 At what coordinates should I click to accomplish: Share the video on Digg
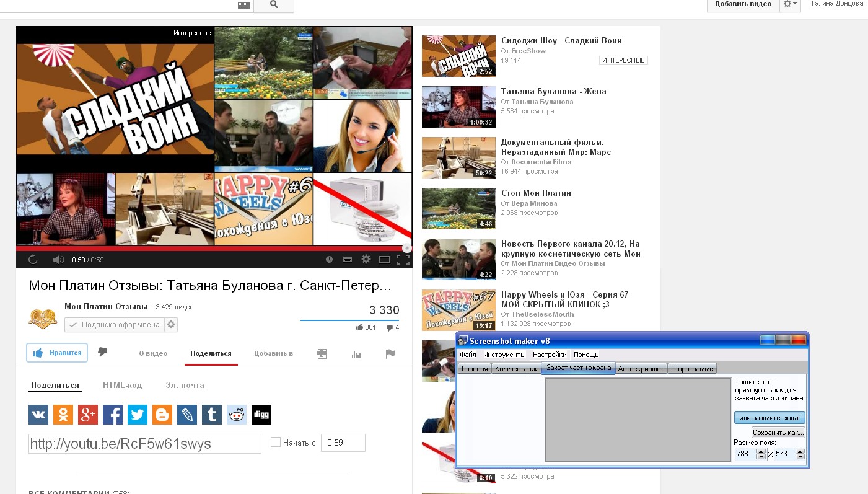tap(261, 415)
